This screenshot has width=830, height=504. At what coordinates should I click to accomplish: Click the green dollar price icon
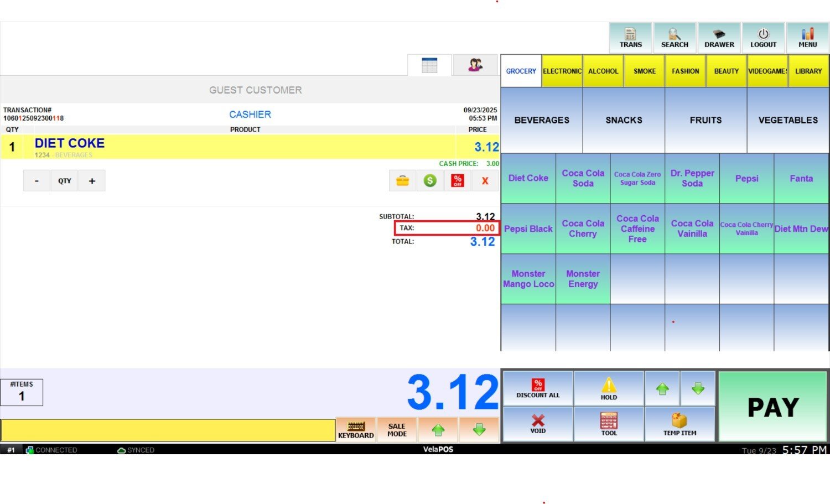(x=430, y=180)
